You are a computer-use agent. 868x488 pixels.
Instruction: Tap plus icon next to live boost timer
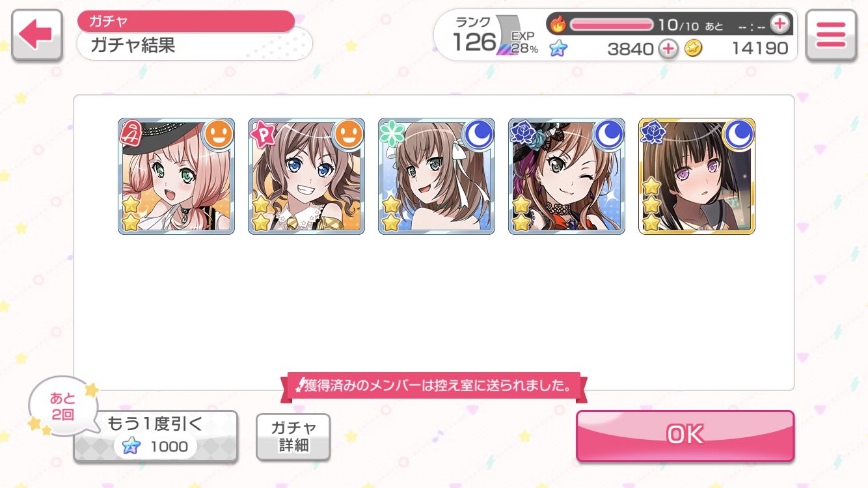pos(779,24)
